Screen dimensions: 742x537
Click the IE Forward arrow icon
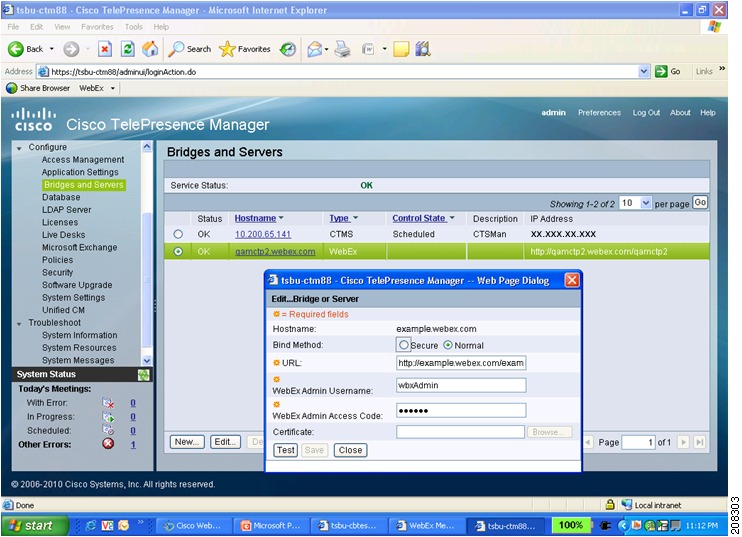71,49
